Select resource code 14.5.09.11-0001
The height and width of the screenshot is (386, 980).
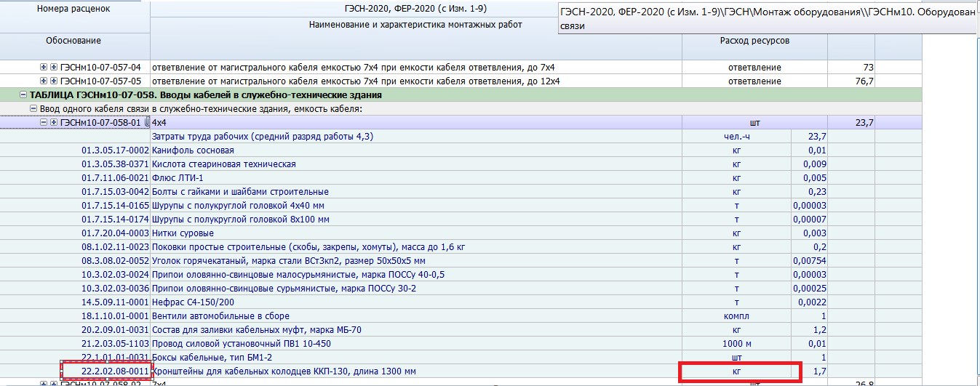(115, 302)
